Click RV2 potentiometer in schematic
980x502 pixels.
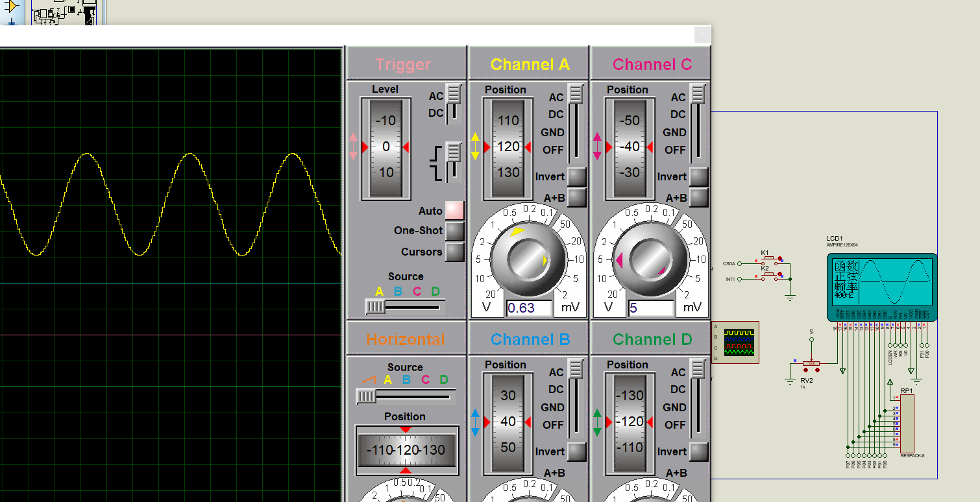(x=811, y=363)
